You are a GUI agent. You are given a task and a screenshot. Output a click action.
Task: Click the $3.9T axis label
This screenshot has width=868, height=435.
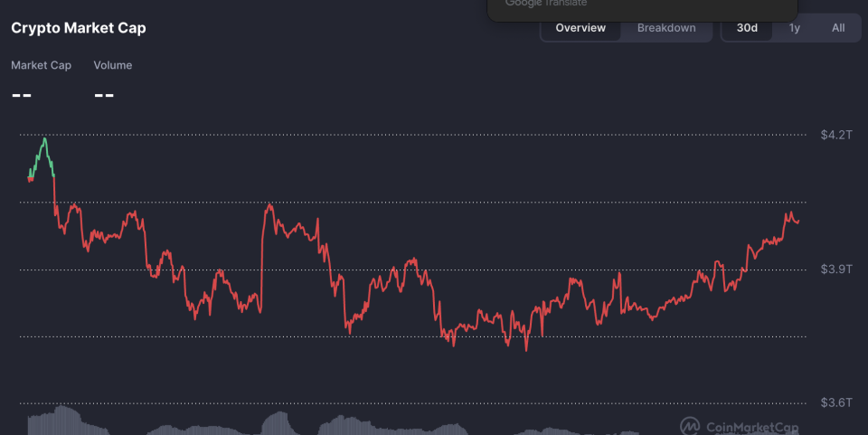click(835, 270)
